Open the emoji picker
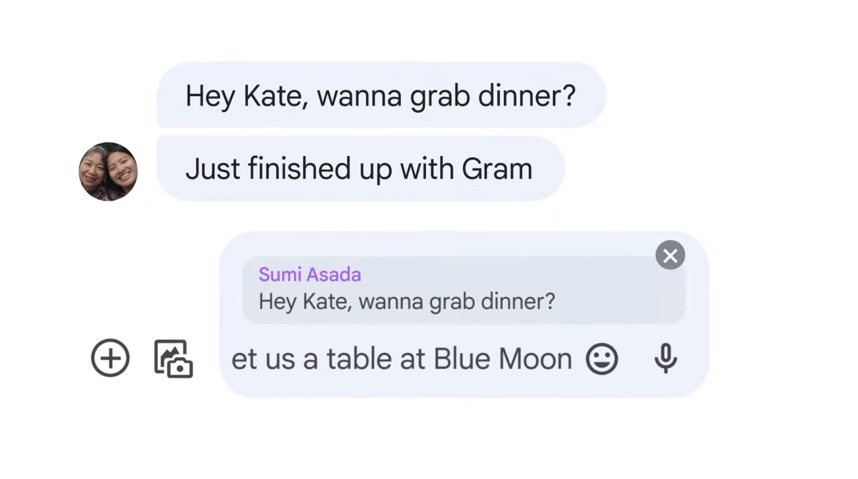The width and height of the screenshot is (858, 479). tap(601, 359)
